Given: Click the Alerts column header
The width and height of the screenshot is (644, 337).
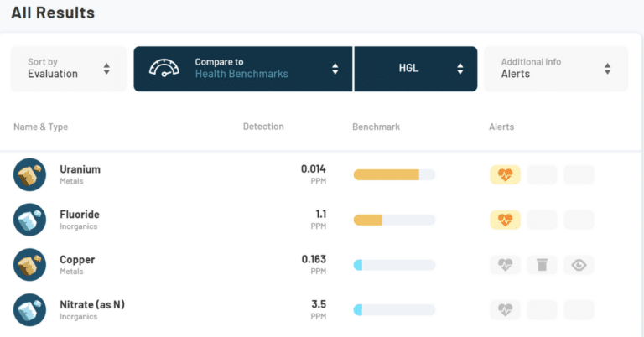Looking at the screenshot, I should point(501,127).
